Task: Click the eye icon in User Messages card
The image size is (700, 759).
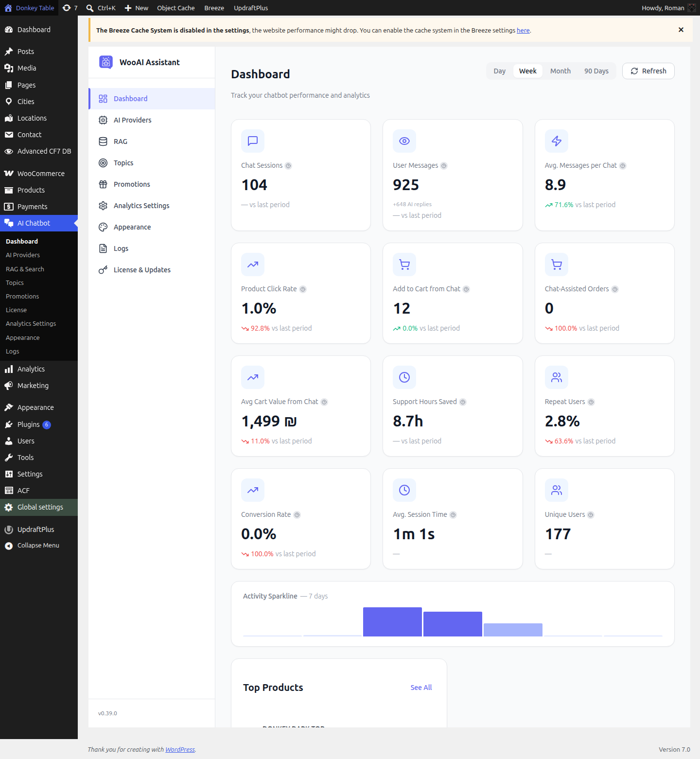Action: pyautogui.click(x=404, y=141)
